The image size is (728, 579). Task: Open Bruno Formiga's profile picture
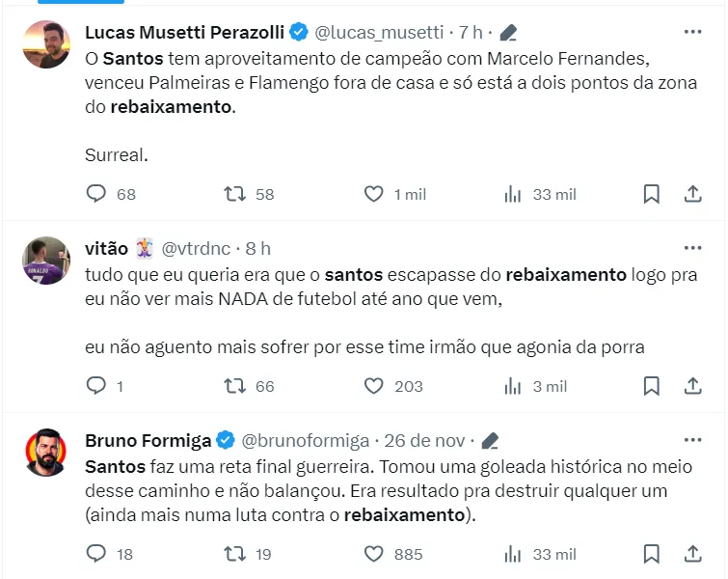tap(46, 453)
